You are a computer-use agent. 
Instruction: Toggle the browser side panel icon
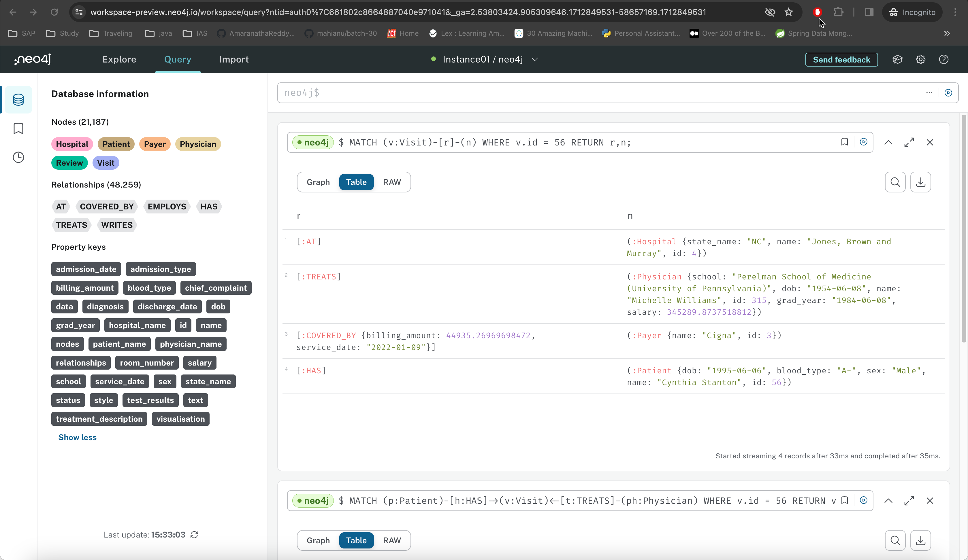(x=869, y=12)
